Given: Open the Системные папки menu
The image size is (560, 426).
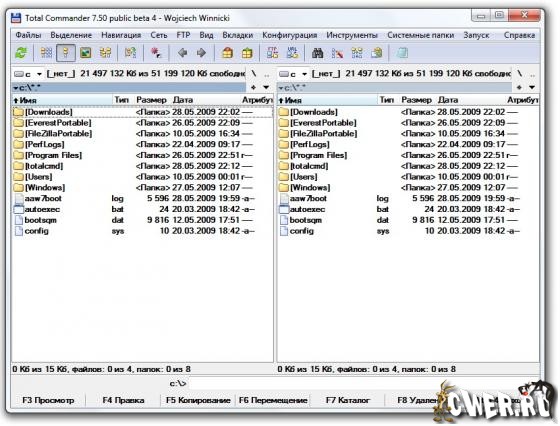Looking at the screenshot, I should (x=420, y=35).
